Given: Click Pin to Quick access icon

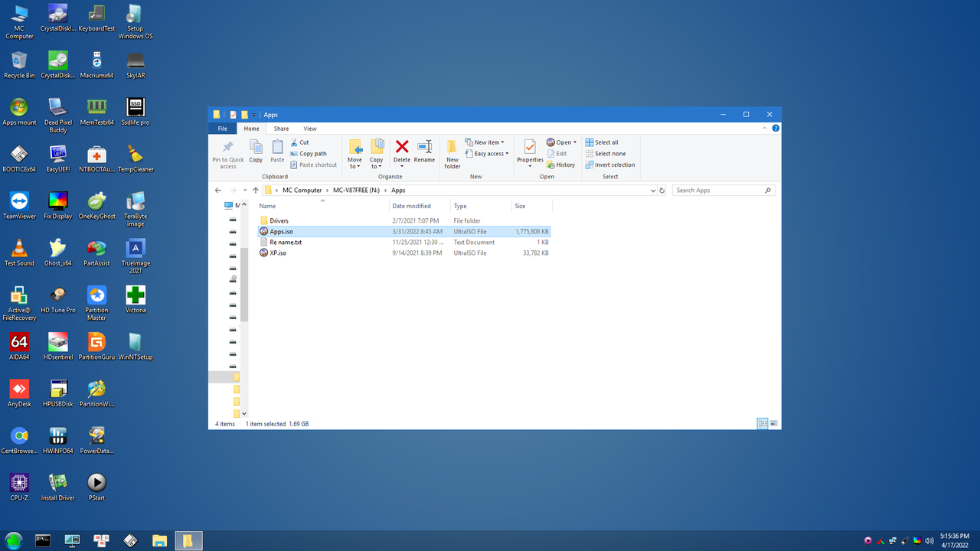Looking at the screenshot, I should [x=227, y=154].
